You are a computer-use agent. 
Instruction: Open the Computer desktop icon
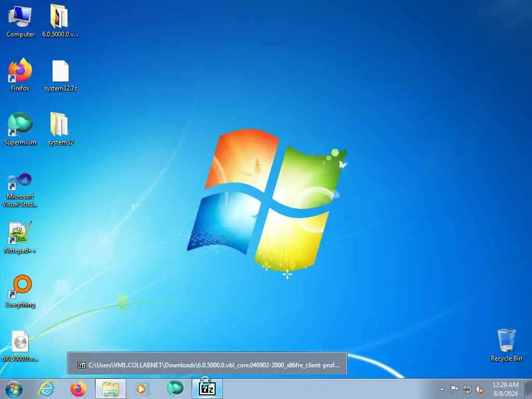point(20,21)
